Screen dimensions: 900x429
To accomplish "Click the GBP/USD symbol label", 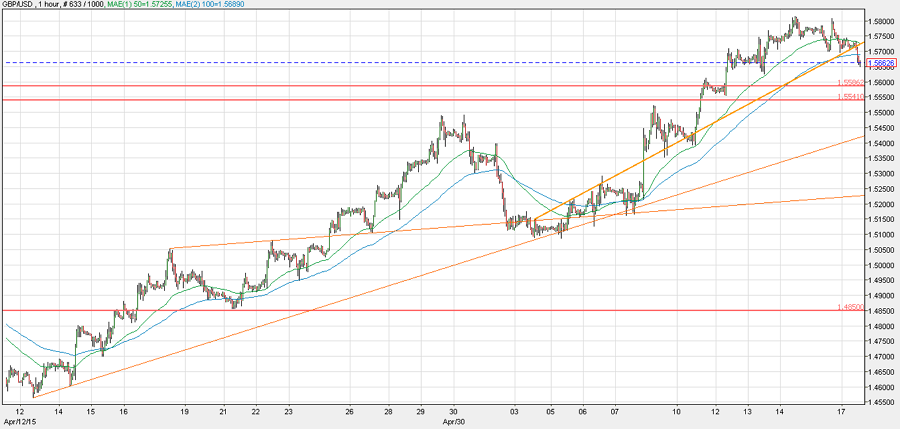I will pos(18,4).
